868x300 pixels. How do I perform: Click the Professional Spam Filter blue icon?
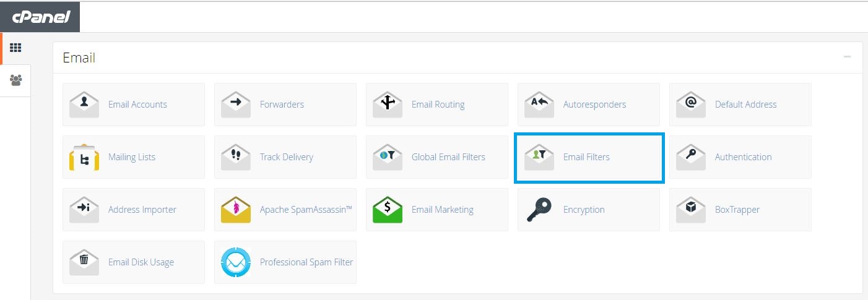236,262
